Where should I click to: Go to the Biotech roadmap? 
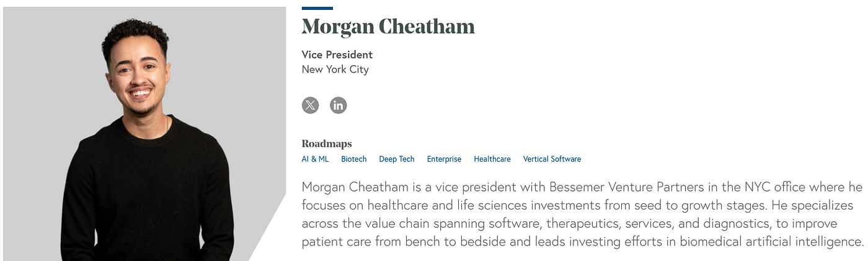point(354,159)
